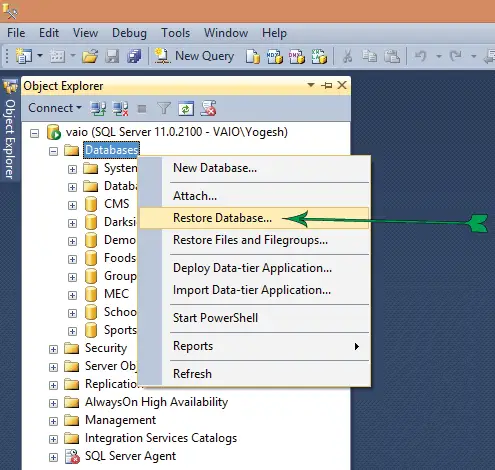Open the New Project dropdown arrow
The width and height of the screenshot is (495, 470).
pos(40,55)
